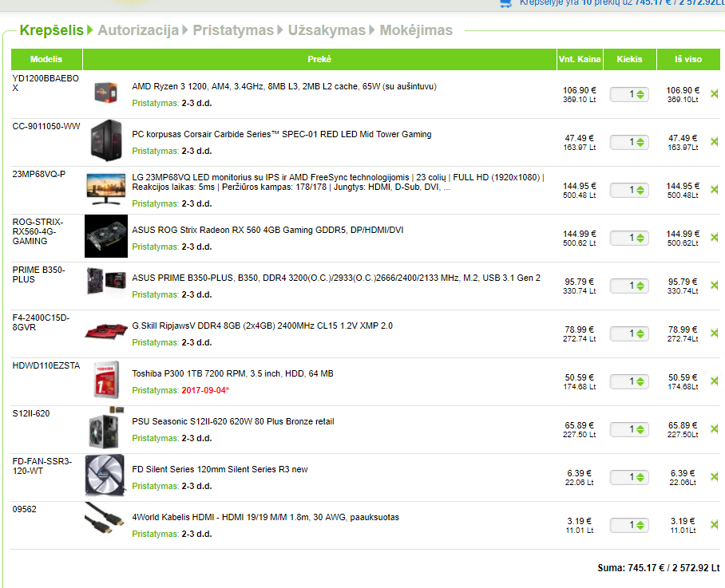Click model code HDWD110EZSTA
This screenshot has width=725, height=588.
coord(46,365)
